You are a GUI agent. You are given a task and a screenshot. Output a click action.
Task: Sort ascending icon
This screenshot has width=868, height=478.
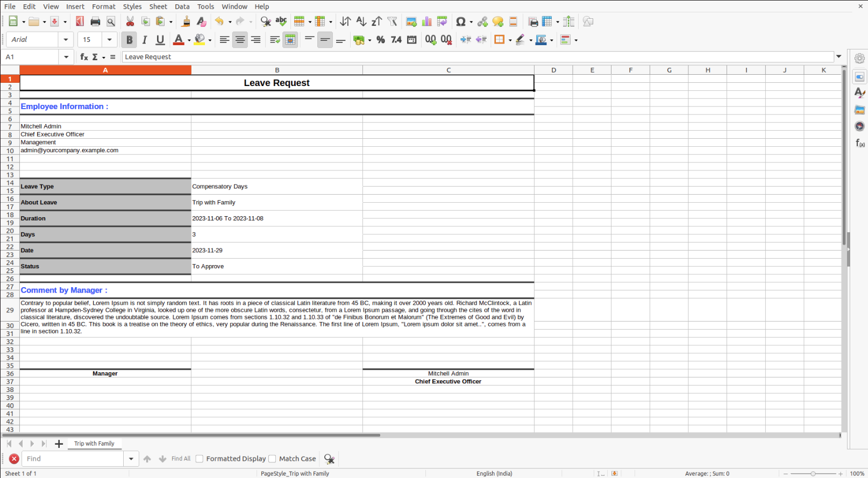click(x=361, y=22)
